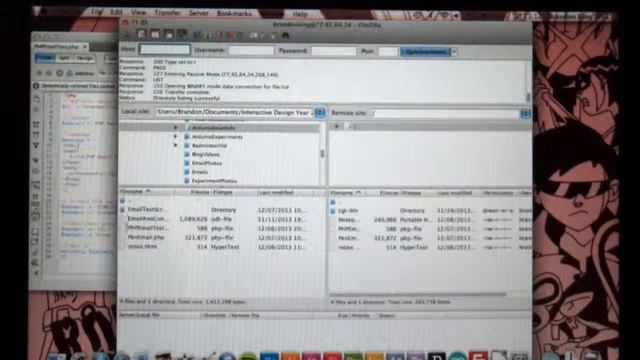
Task: Sort local files by Filesize column
Action: coord(193,192)
